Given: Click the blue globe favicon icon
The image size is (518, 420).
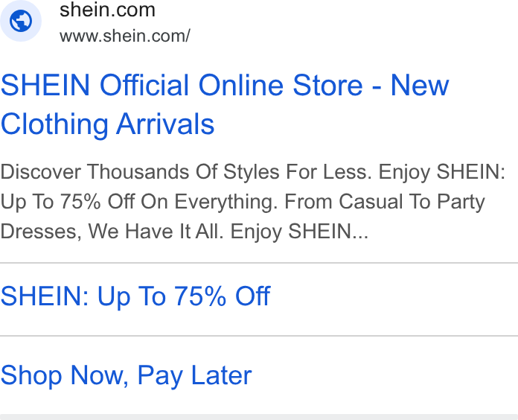Looking at the screenshot, I should pos(21,21).
